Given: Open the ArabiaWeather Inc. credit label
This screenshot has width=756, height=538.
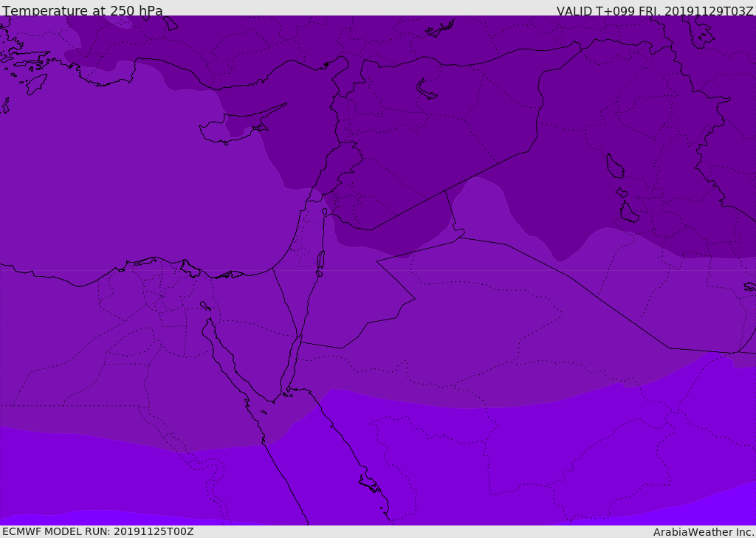Looking at the screenshot, I should click(x=704, y=532).
